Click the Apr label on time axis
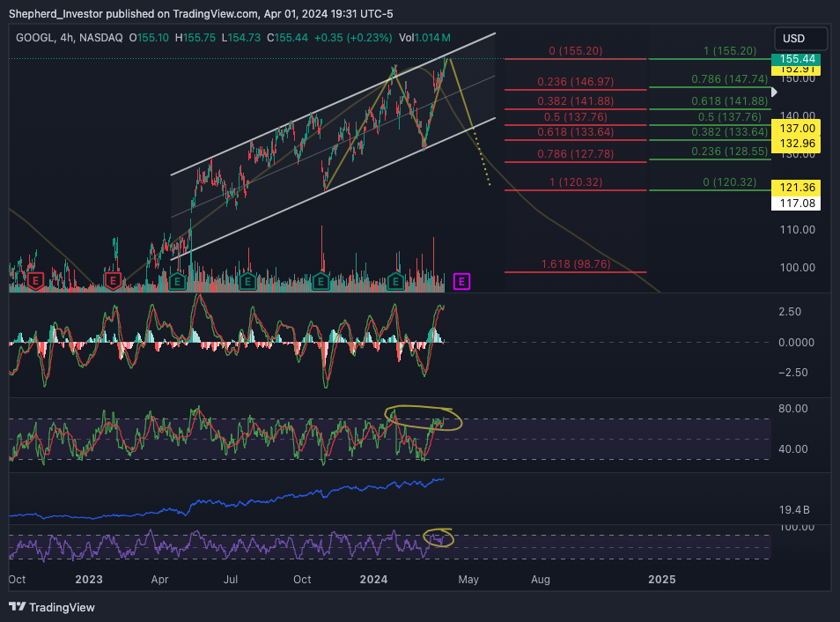 point(159,580)
